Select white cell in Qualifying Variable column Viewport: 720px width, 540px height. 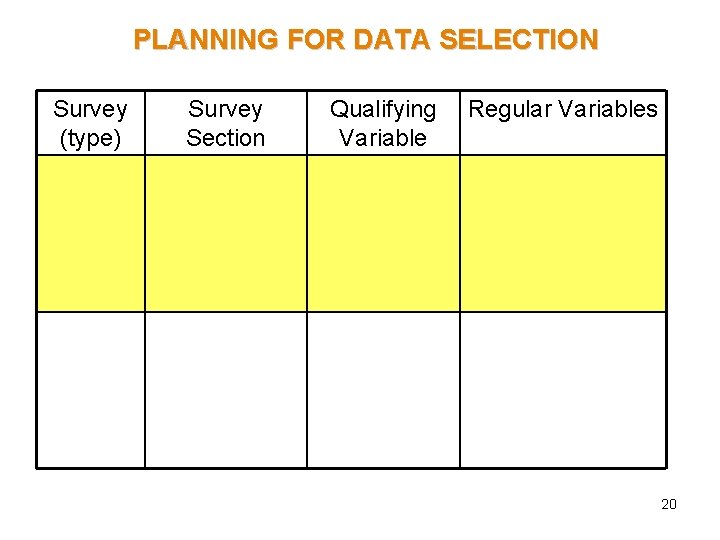[x=383, y=390]
